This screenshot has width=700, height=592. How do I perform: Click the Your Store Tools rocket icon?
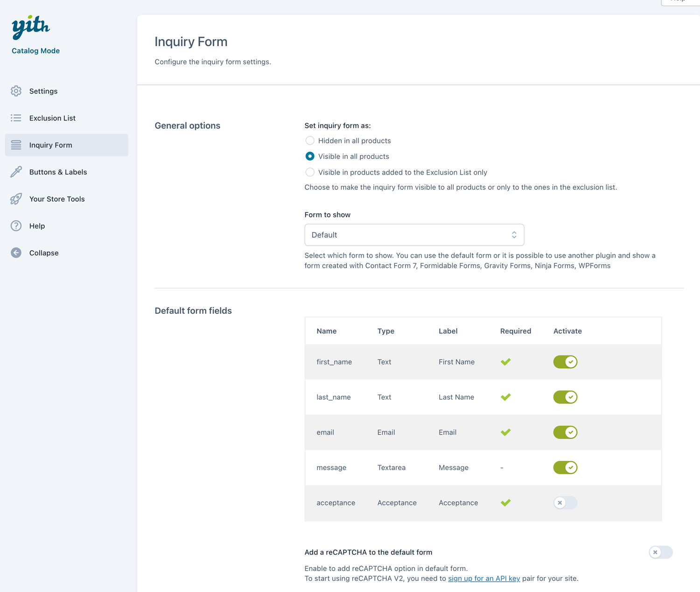(x=16, y=199)
